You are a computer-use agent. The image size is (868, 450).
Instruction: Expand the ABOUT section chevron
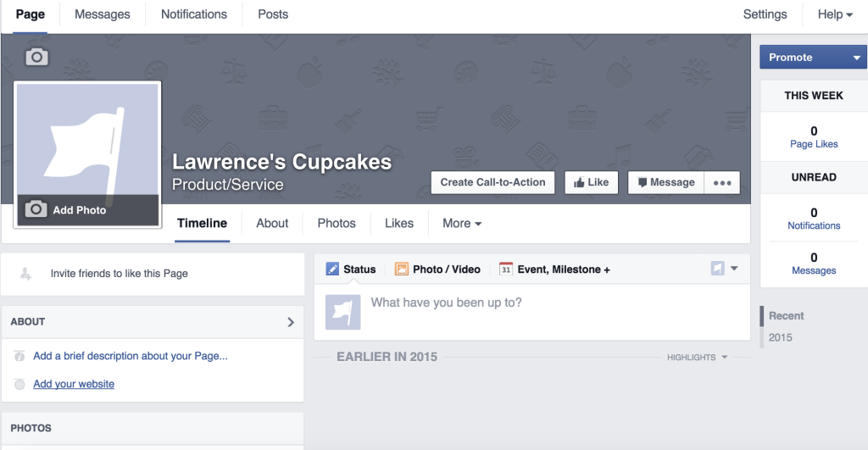point(291,322)
